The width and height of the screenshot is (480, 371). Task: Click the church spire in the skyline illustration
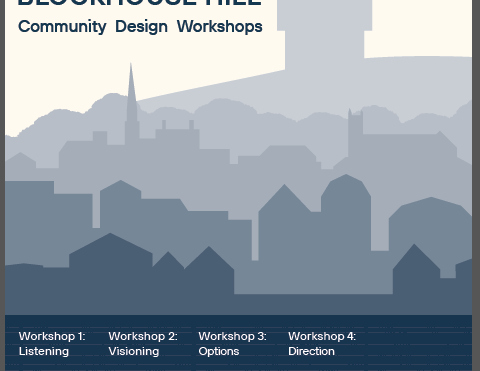coord(131,103)
